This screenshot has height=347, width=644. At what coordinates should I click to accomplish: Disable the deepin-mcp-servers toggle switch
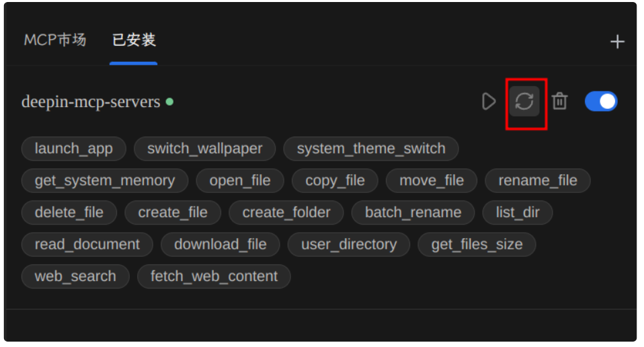[x=601, y=102]
